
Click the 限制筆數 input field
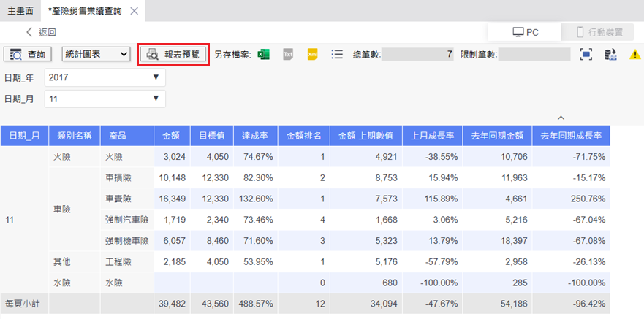534,54
